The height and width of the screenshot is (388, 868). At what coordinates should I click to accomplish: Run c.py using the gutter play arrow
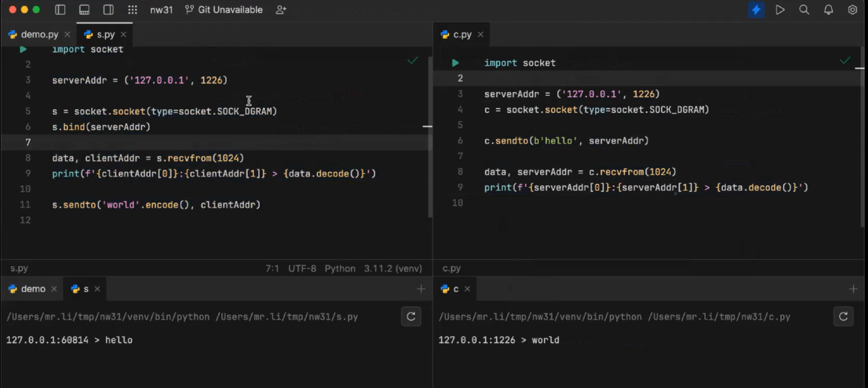pos(455,63)
